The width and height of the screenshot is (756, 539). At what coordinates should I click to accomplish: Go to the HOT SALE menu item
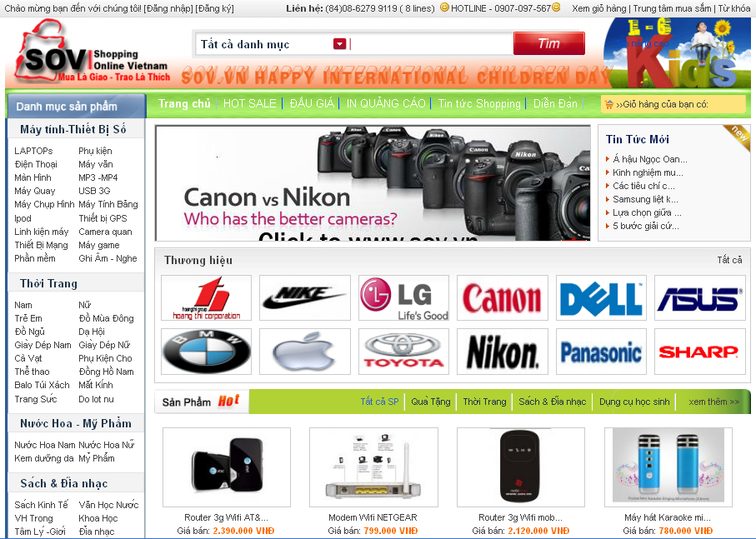tap(249, 104)
